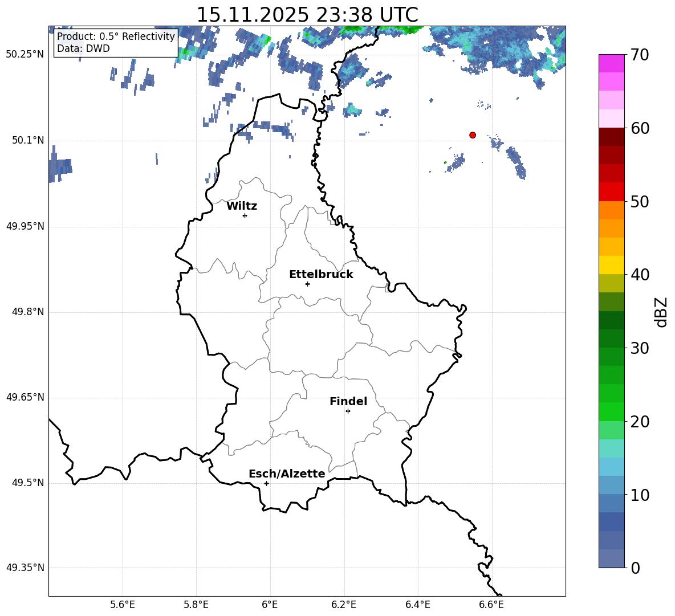Image resolution: width=675 pixels, height=616 pixels.
Task: Click the Esch/Alzette city label
Action: tap(287, 474)
